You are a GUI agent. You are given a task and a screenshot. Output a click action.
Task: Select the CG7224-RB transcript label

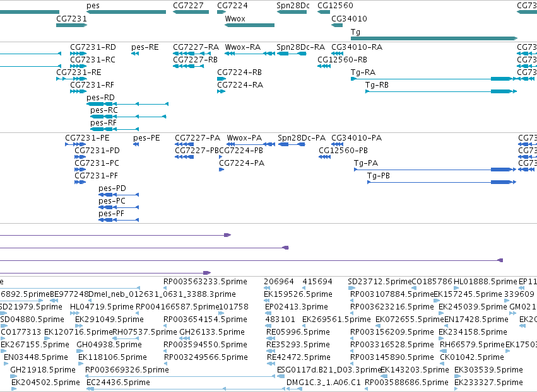[239, 72]
